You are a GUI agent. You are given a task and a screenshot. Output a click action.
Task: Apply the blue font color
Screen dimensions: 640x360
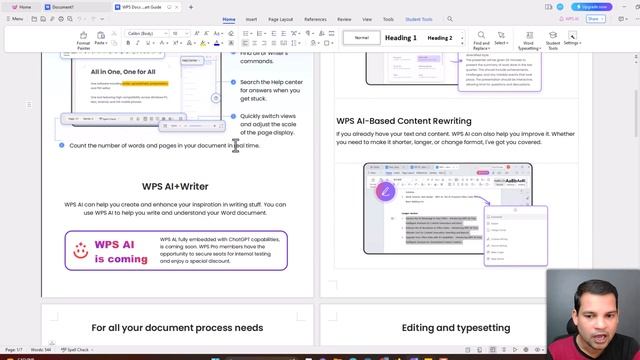tap(217, 43)
